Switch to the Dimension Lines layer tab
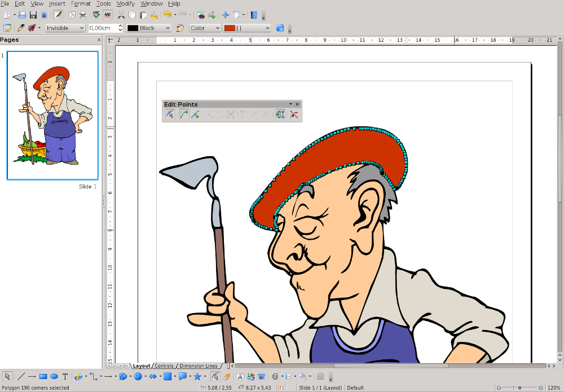564x392 pixels. point(199,365)
